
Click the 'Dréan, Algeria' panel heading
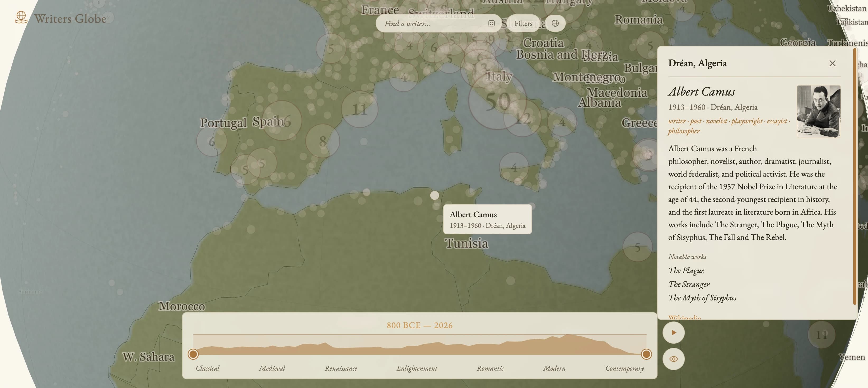pyautogui.click(x=698, y=63)
